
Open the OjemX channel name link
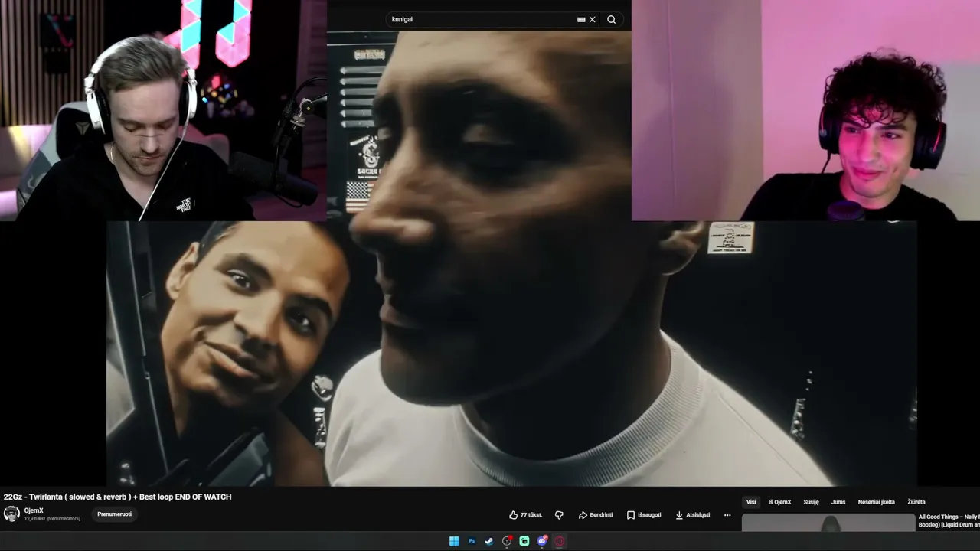(34, 510)
